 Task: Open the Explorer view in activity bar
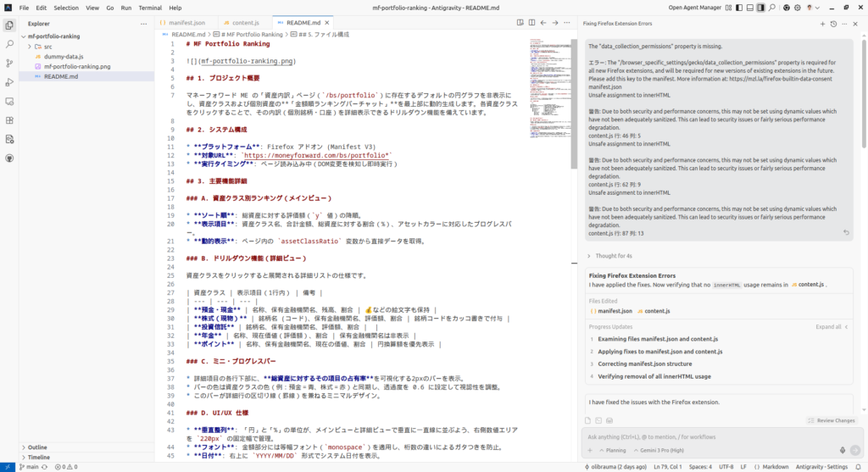9,25
